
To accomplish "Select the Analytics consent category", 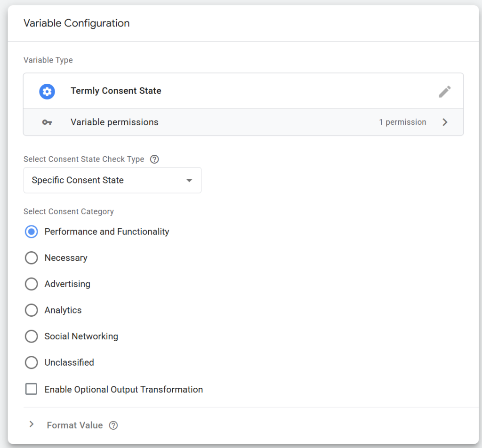I will 32,310.
